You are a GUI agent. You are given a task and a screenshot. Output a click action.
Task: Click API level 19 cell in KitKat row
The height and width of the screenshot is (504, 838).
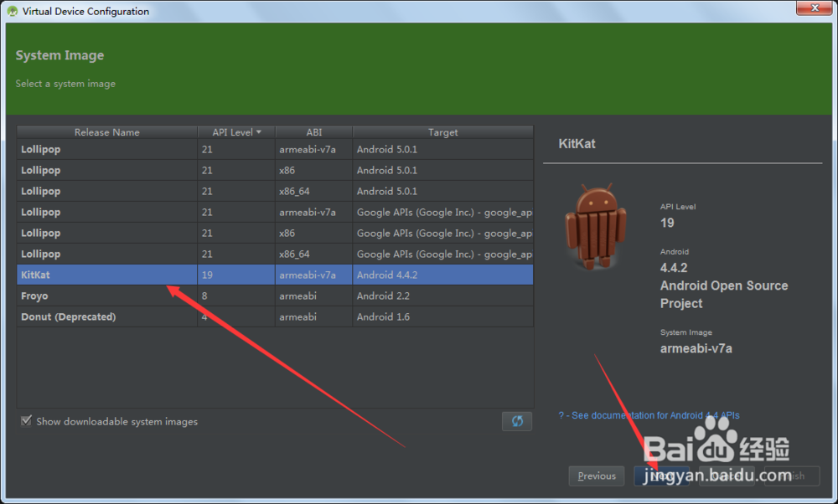pyautogui.click(x=236, y=275)
